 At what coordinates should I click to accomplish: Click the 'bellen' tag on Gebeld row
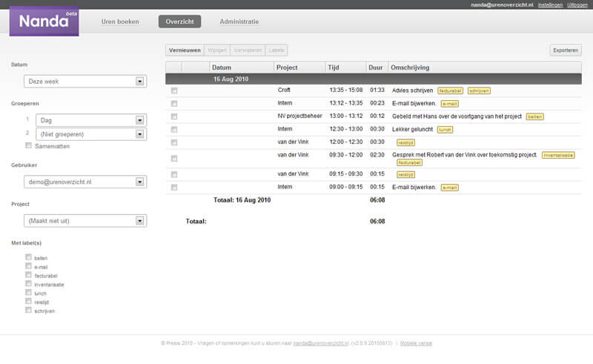pos(534,116)
